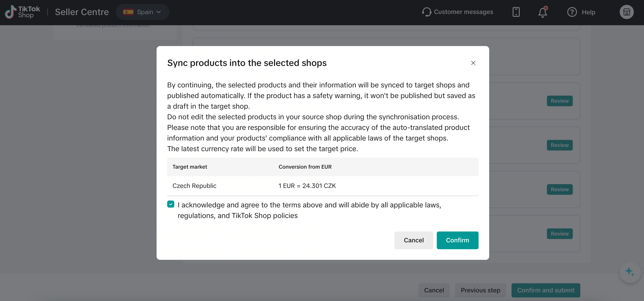Click Confirm and submit button
644x301 pixels.
[546, 290]
